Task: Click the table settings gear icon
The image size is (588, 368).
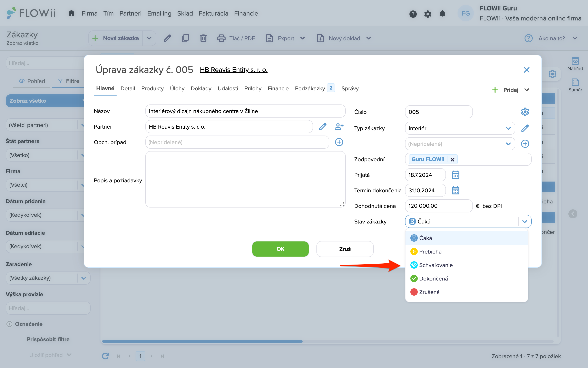Action: (552, 74)
